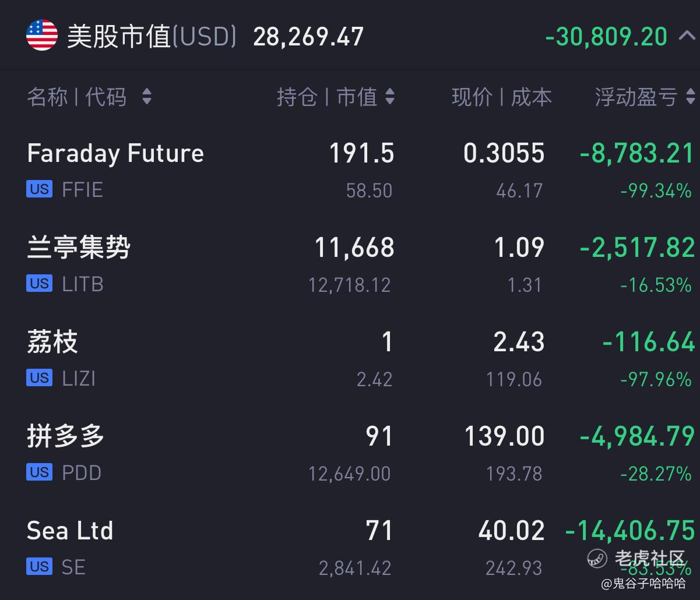
Task: Sort by name/code column arrows
Action: (147, 97)
